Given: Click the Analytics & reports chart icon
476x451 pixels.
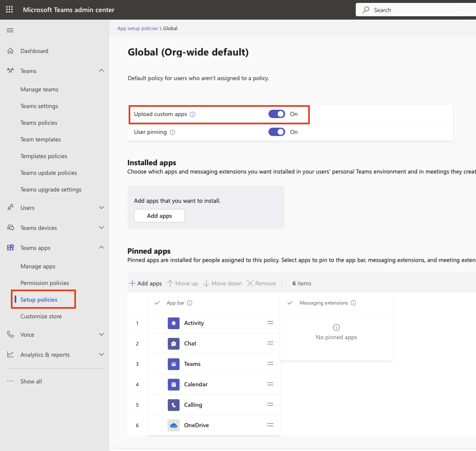Looking at the screenshot, I should pyautogui.click(x=10, y=354).
